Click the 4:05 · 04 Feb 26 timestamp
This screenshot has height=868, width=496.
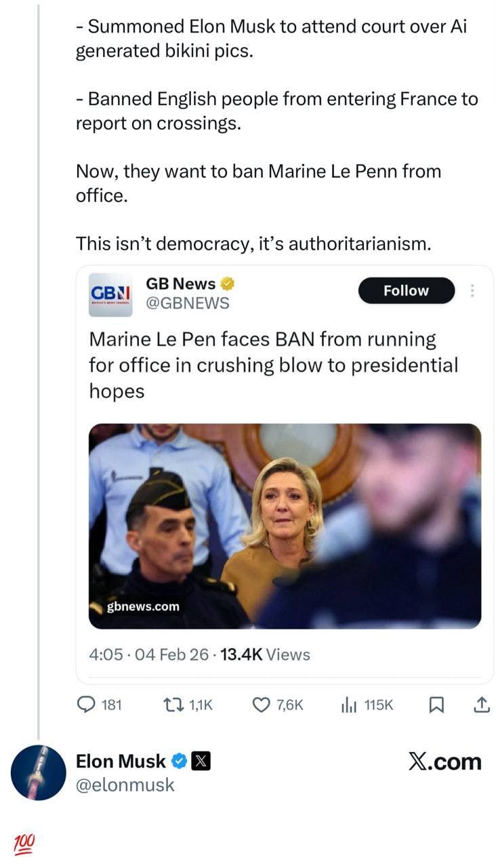(x=148, y=654)
